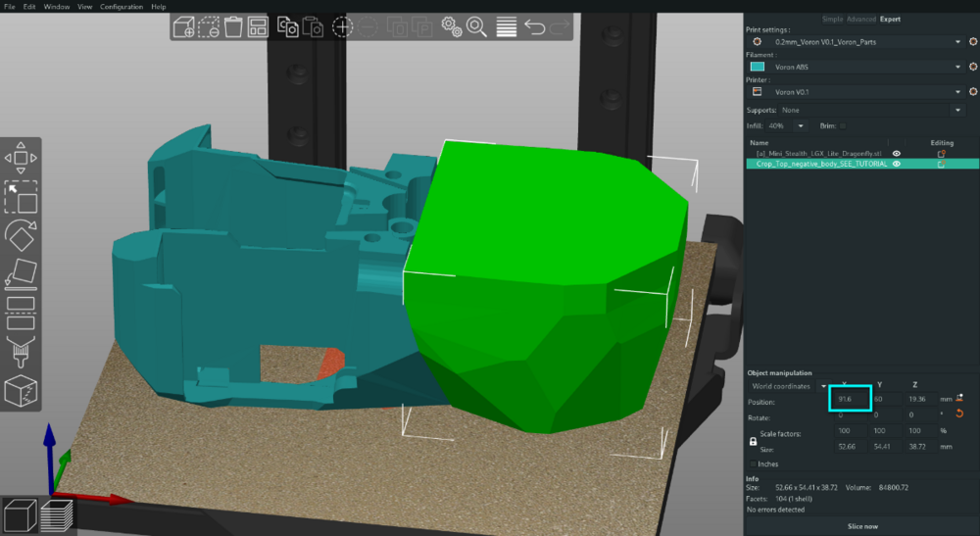Viewport: 980px width, 536px height.
Task: Enable the Inches checkbox
Action: (753, 464)
